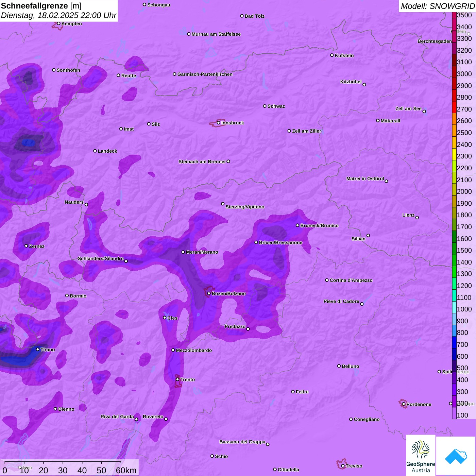
Task: Select the Cortina d'Ampezzo marker dot
Action: pos(327,280)
